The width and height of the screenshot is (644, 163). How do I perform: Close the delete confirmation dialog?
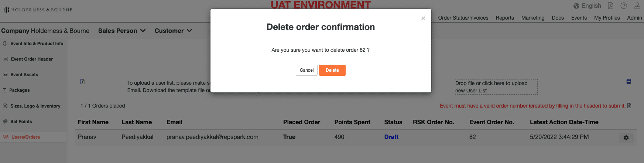[423, 18]
